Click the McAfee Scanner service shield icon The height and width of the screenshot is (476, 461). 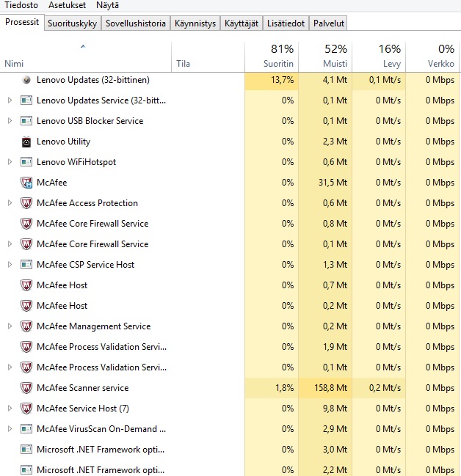(x=26, y=388)
